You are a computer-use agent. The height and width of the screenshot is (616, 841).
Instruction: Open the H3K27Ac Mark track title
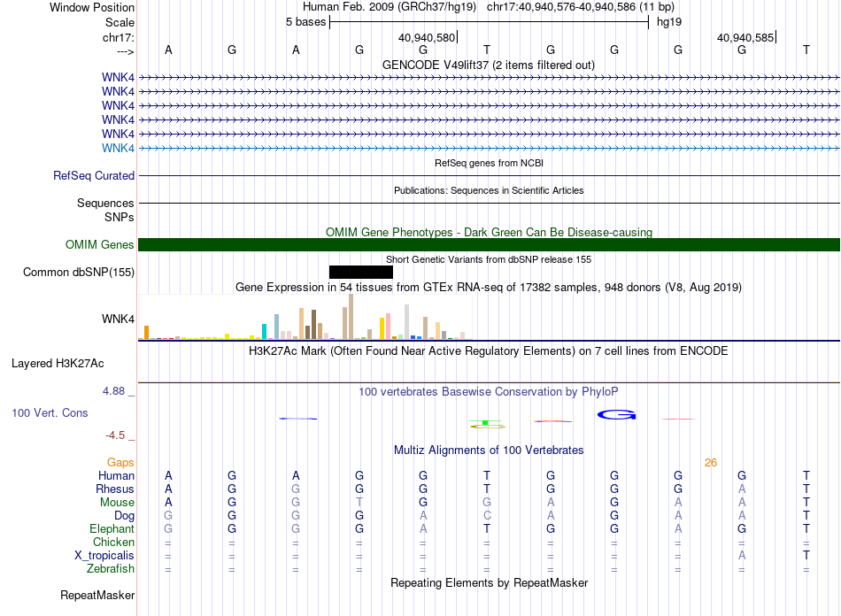[x=489, y=350]
